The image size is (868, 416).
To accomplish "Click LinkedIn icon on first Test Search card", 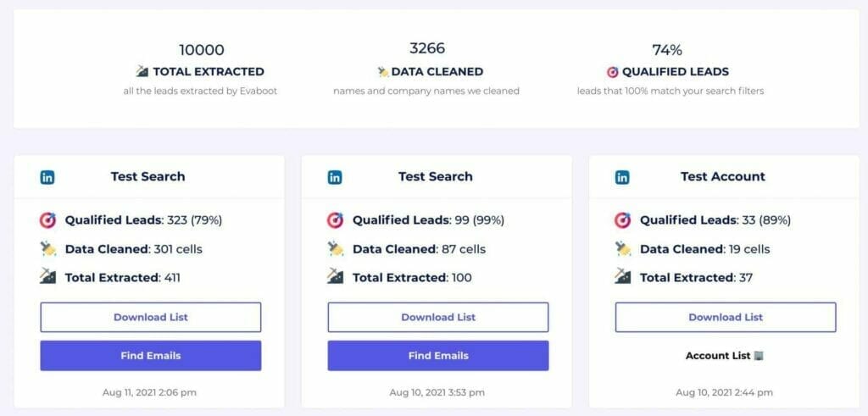I will coord(47,177).
